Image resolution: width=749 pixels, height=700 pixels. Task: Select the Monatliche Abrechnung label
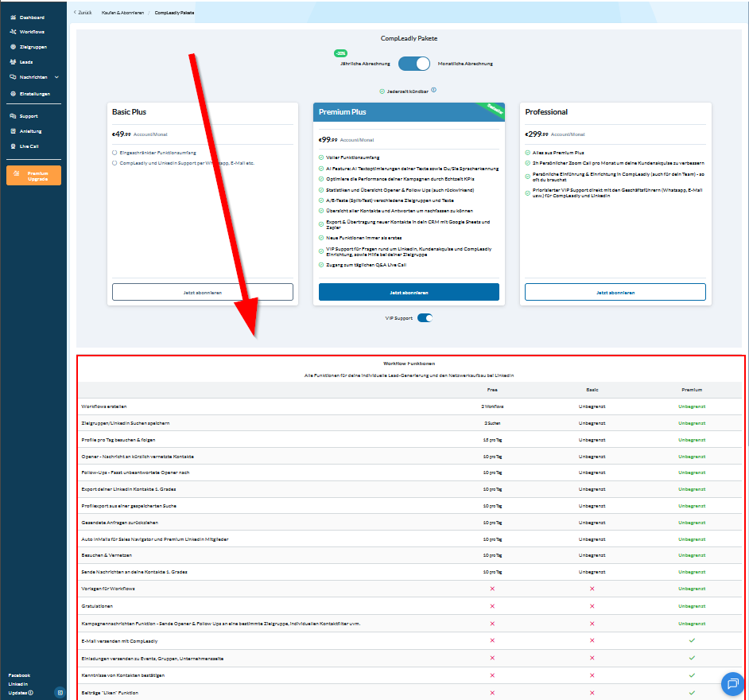click(465, 64)
